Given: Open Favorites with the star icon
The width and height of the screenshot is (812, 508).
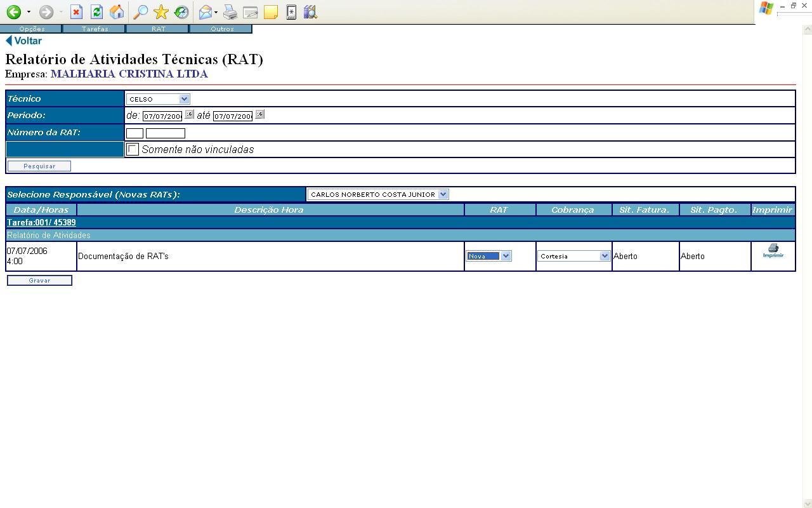Looking at the screenshot, I should [x=161, y=12].
